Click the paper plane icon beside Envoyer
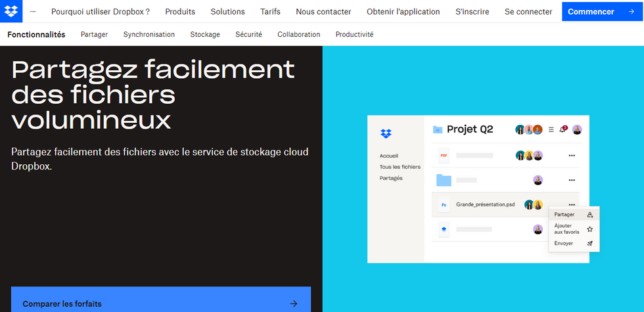The height and width of the screenshot is (312, 644). click(x=590, y=244)
